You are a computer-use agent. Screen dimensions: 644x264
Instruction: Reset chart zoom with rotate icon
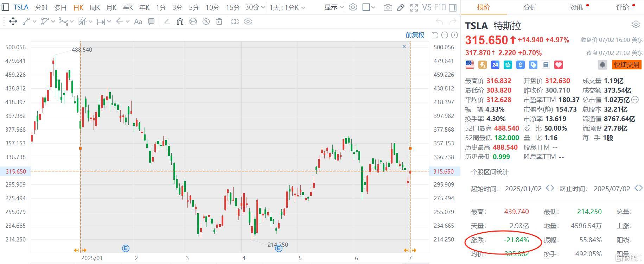435,35
